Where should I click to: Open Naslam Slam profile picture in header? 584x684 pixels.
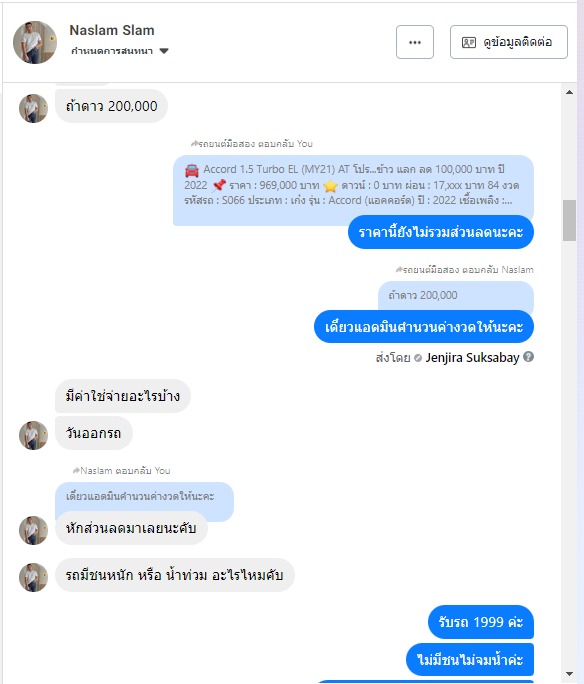35,42
